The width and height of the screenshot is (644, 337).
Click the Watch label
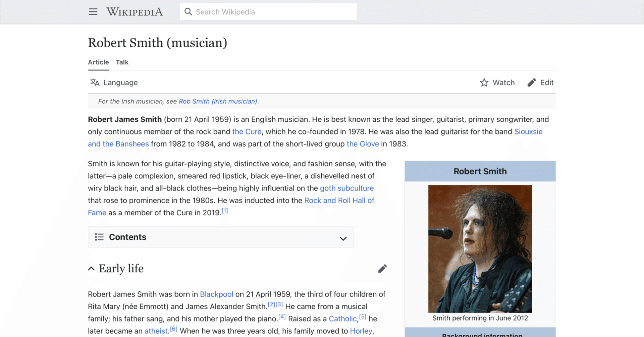[x=503, y=82]
